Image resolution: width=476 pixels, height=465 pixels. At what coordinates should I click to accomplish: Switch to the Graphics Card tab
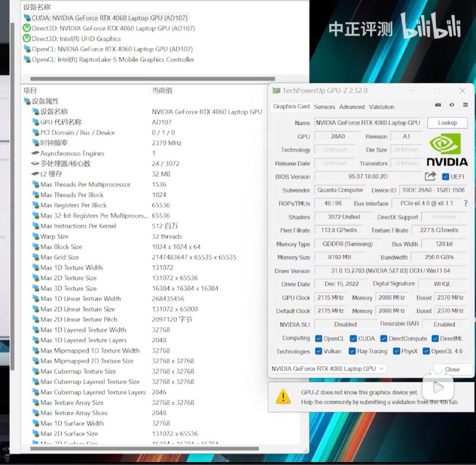pyautogui.click(x=291, y=107)
